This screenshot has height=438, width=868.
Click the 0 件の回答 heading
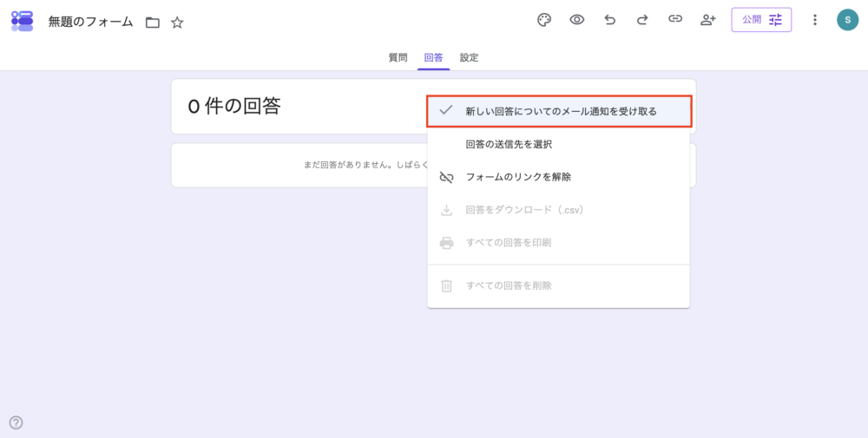[234, 106]
